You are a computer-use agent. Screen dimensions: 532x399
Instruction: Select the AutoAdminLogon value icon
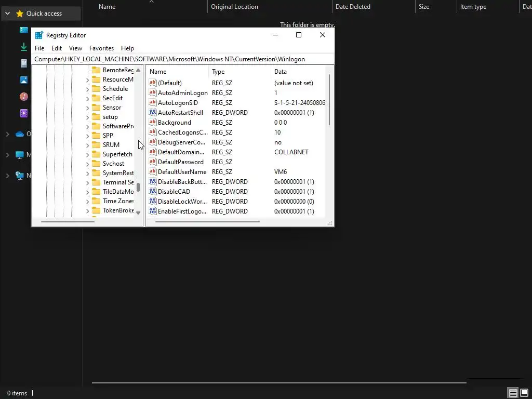153,92
